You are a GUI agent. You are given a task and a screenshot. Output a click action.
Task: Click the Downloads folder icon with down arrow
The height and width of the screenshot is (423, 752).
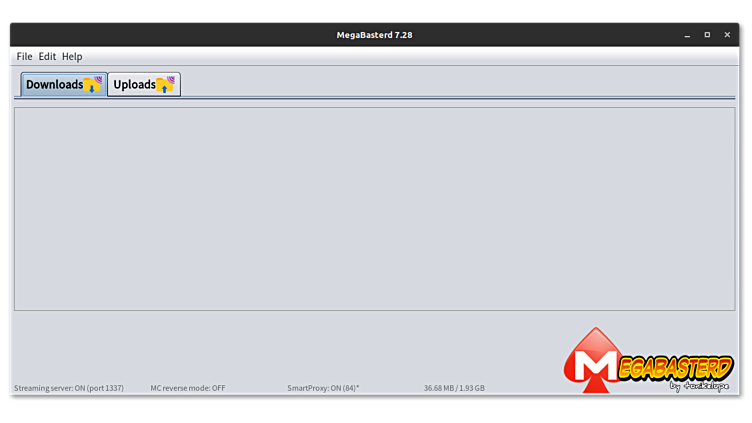93,84
